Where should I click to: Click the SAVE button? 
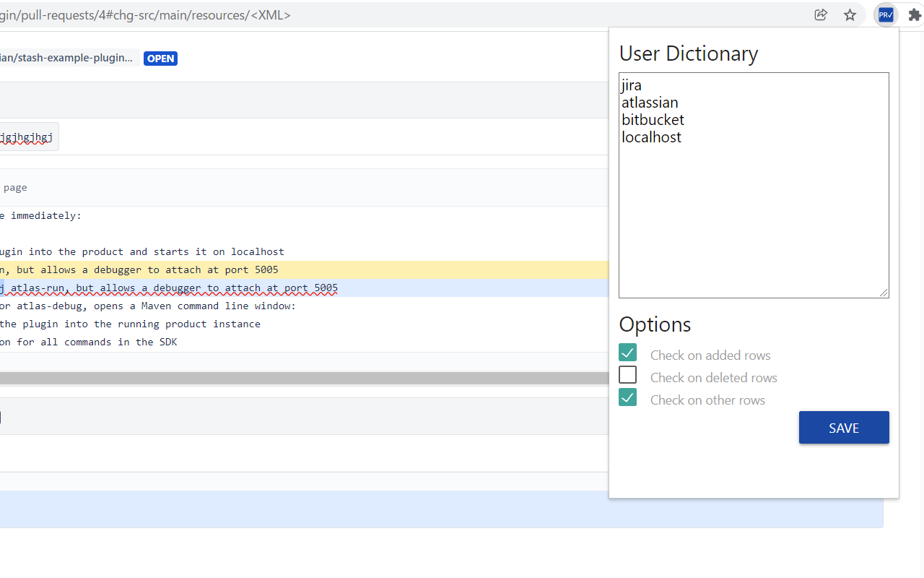[844, 427]
